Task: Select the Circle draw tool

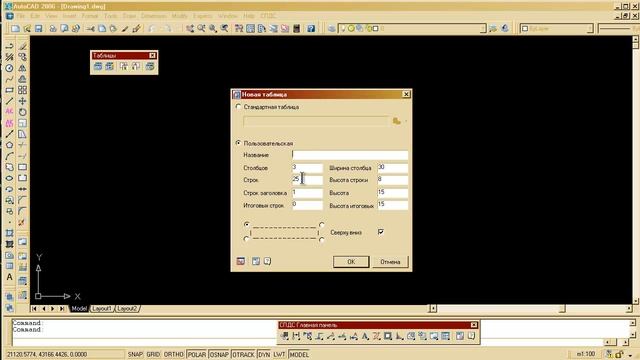Action: 9,68
